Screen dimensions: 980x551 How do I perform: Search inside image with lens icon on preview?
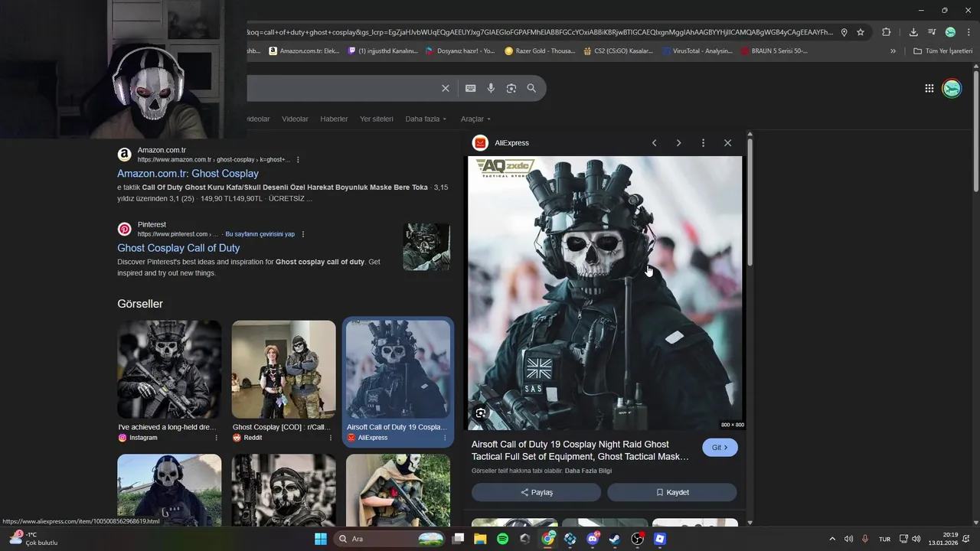pos(481,413)
